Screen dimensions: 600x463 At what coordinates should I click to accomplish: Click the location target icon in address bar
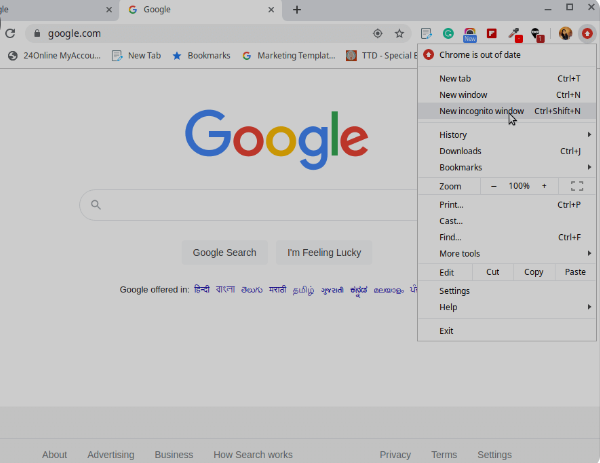(x=377, y=34)
